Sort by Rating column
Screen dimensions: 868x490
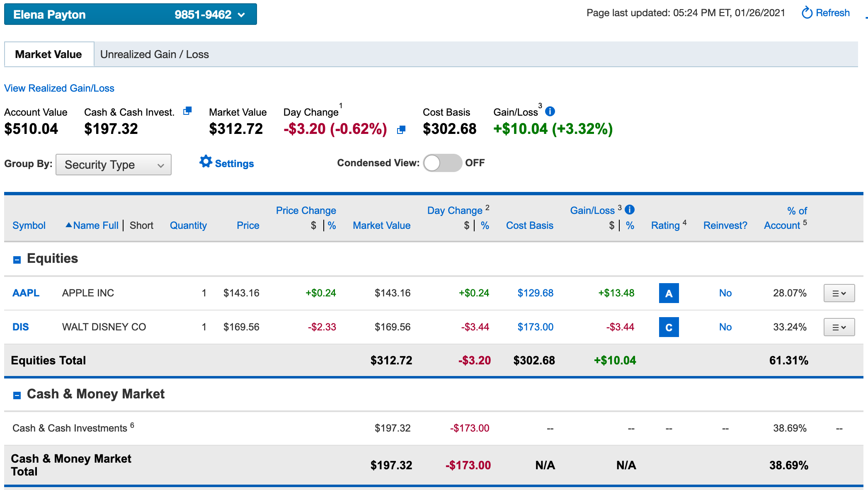pyautogui.click(x=665, y=226)
